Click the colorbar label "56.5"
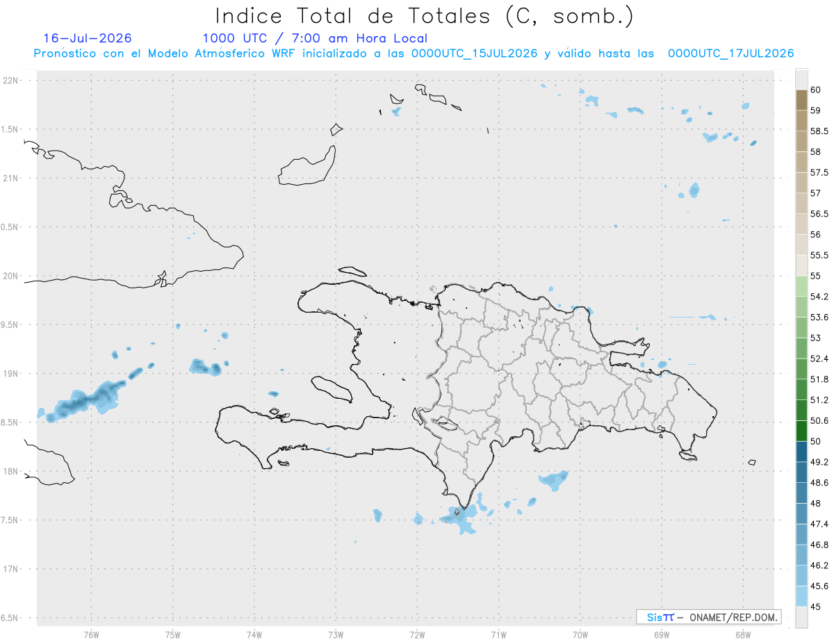This screenshot has width=834, height=644. tap(819, 214)
